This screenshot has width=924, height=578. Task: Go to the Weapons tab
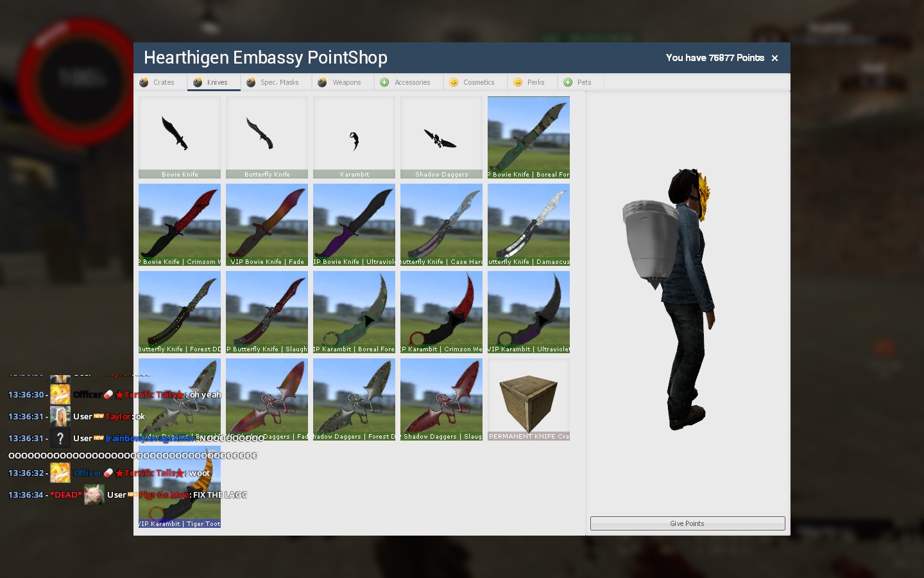click(x=343, y=82)
